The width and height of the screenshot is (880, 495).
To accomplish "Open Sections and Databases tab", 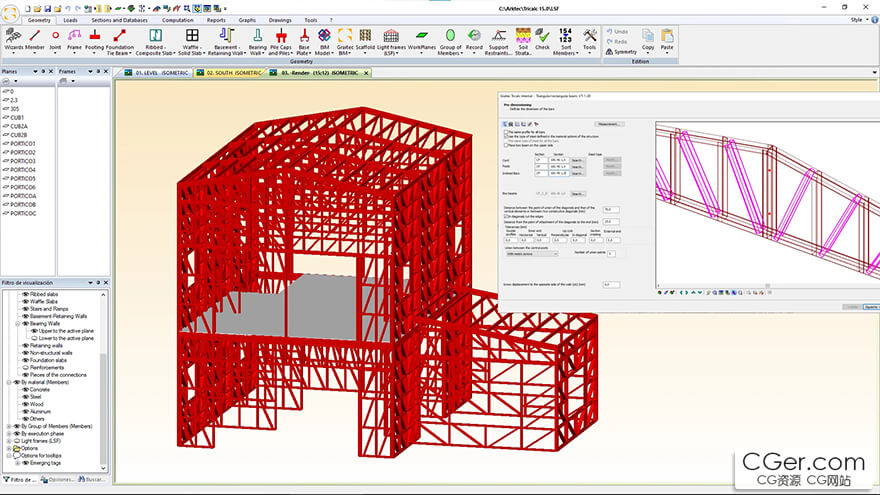I will tap(120, 20).
